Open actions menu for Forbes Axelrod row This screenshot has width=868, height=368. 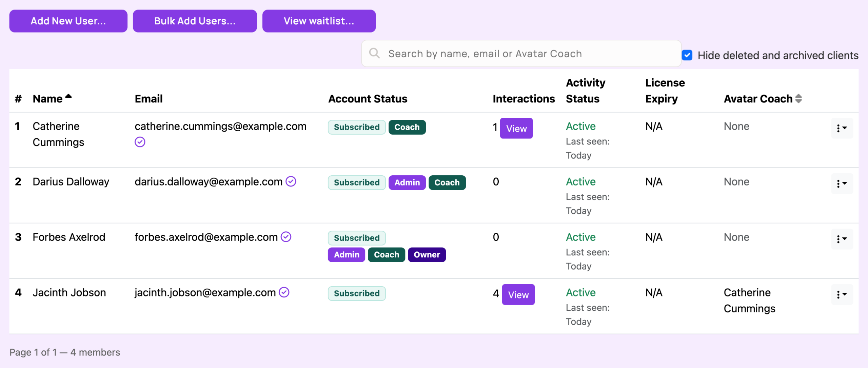click(x=842, y=239)
